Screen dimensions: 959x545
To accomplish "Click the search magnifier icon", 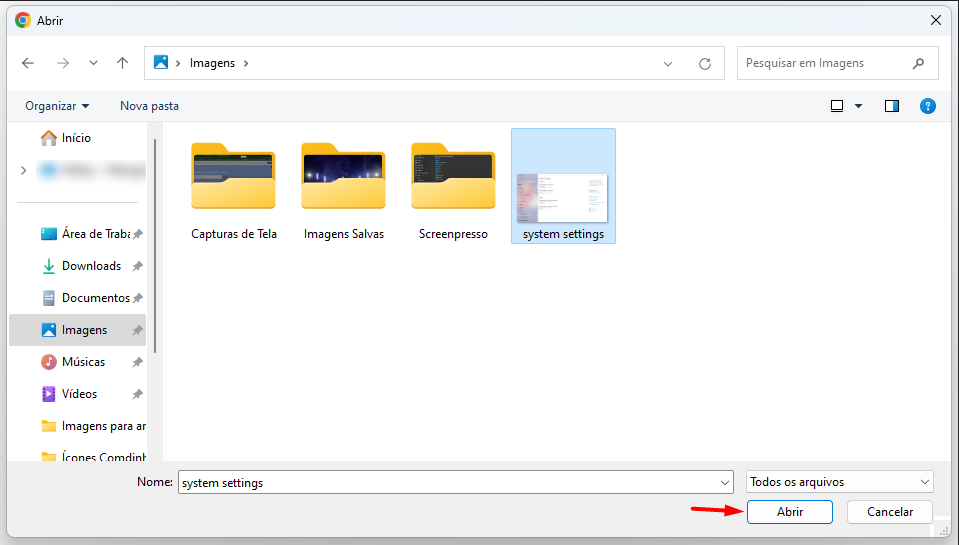I will coord(918,63).
